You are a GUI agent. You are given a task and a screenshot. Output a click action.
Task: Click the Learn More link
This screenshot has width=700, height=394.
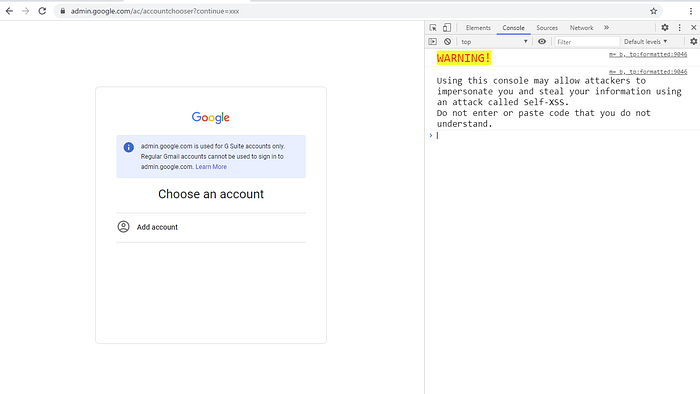pos(211,166)
